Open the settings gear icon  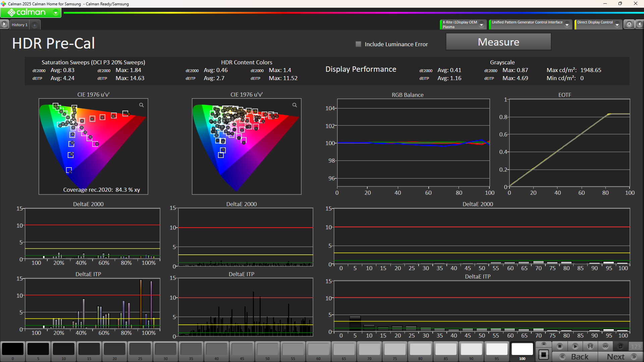pyautogui.click(x=629, y=24)
